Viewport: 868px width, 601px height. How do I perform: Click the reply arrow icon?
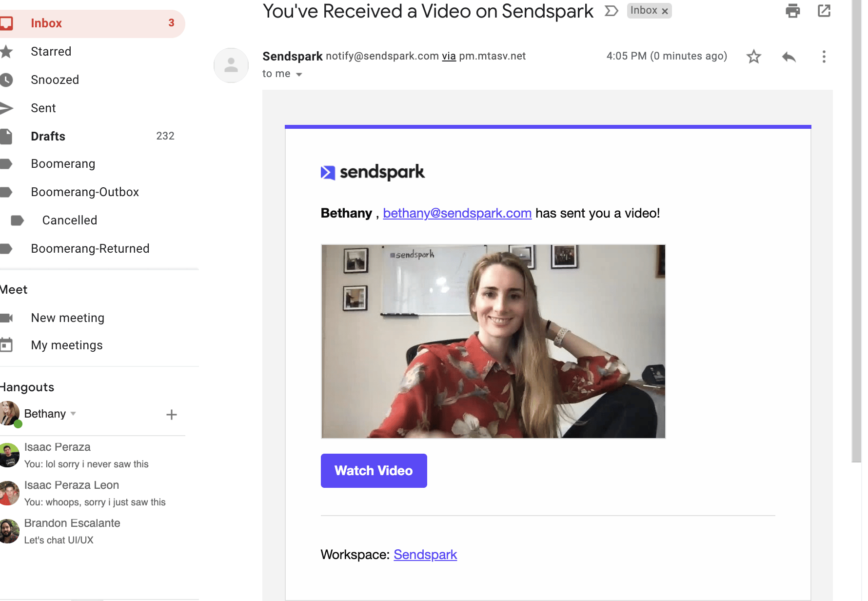point(789,57)
